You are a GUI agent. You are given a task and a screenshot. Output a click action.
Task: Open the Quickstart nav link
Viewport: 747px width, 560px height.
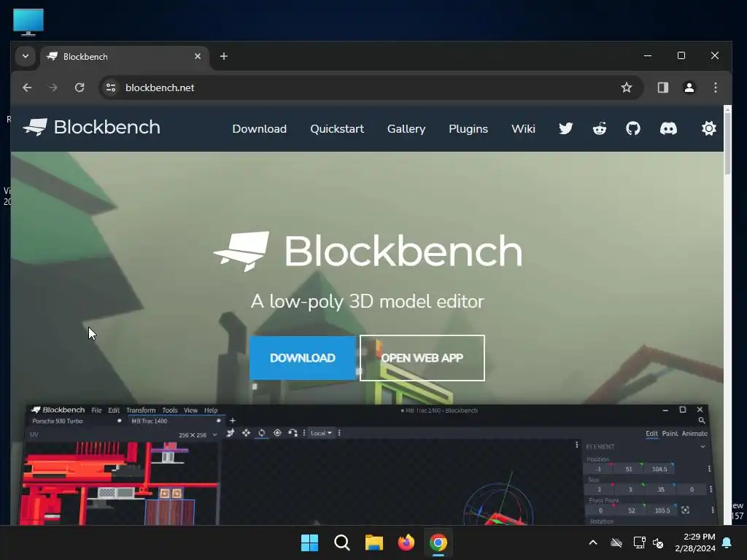[337, 128]
